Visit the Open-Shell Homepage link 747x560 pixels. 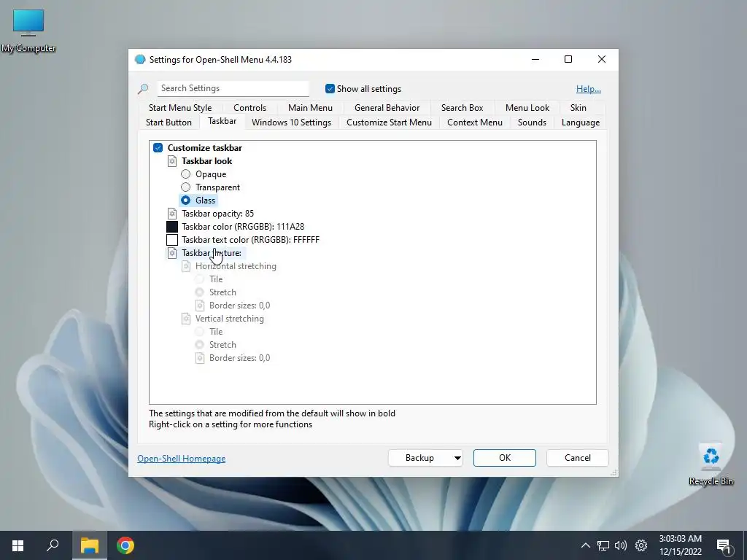(x=181, y=459)
